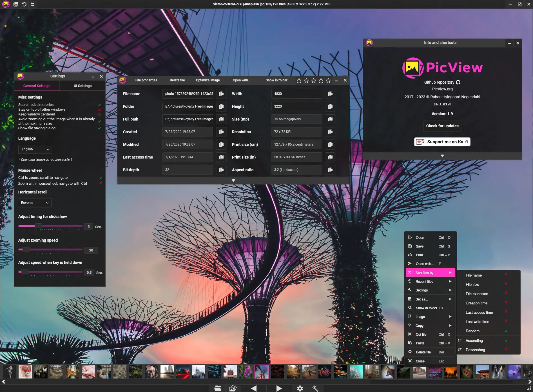
Task: Open the image gallery from the bottom toolbar
Action: [x=233, y=388]
